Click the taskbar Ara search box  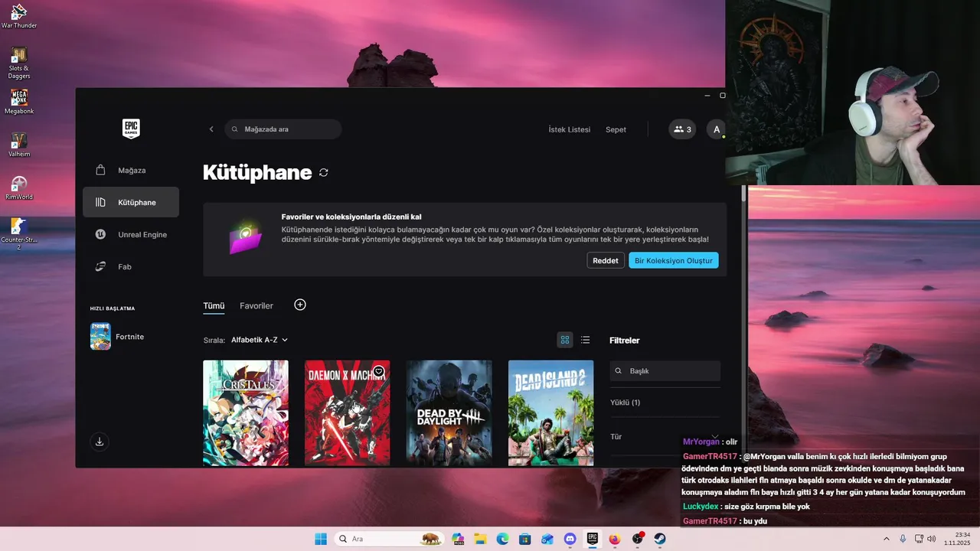(x=390, y=539)
